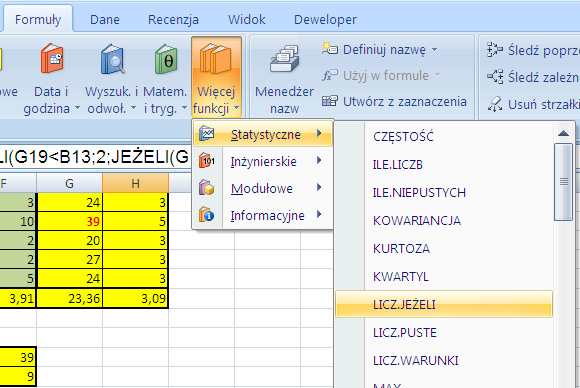This screenshot has width=580, height=388.
Task: Click the Więcej funkcji book icon
Action: 216,58
